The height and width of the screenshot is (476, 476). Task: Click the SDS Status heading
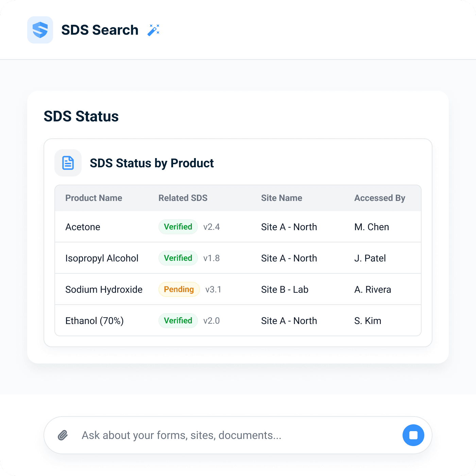point(81,116)
